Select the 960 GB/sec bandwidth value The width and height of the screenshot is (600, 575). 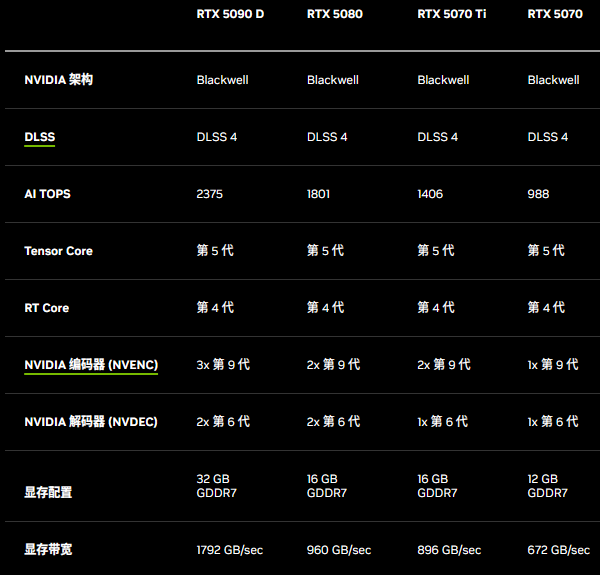tap(339, 550)
